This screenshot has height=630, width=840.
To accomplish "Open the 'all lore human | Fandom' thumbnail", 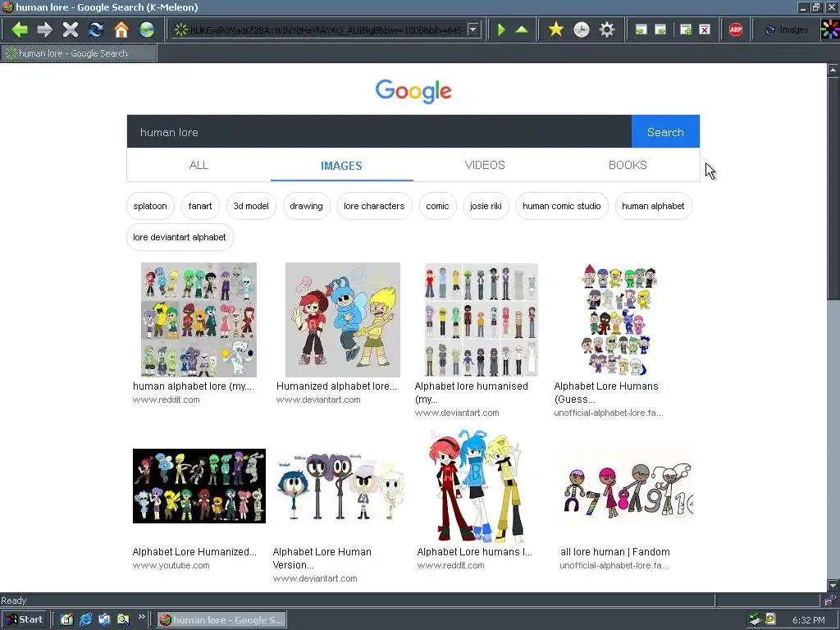I will (x=626, y=486).
